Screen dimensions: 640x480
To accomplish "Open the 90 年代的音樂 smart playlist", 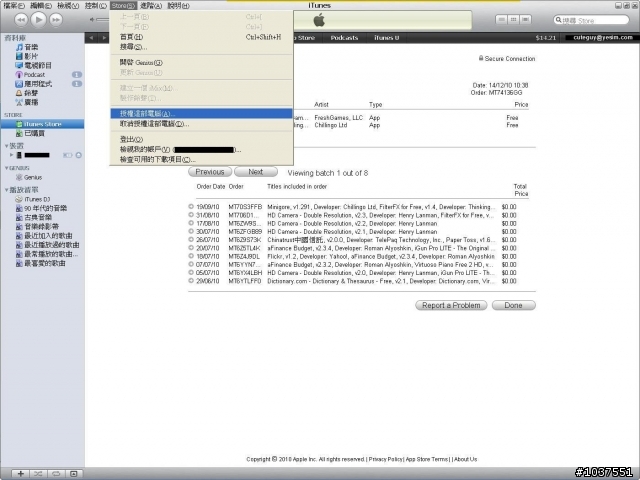I will [x=45, y=208].
